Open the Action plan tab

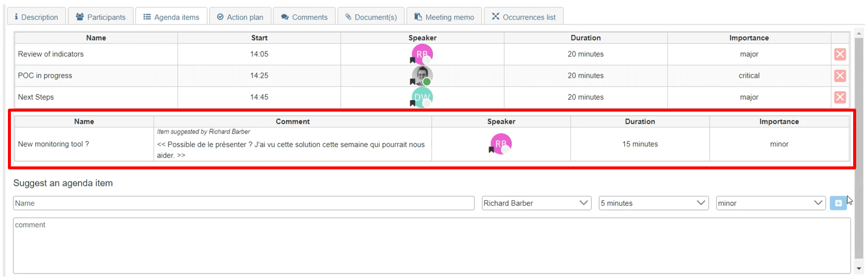240,17
